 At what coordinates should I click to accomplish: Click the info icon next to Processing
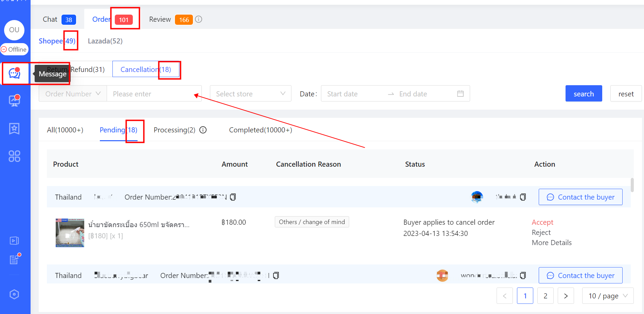203,130
